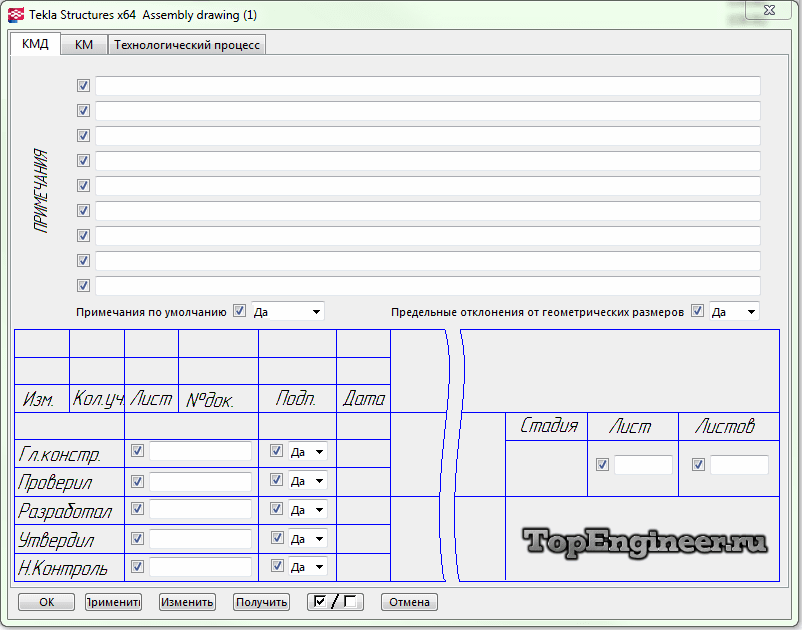Expand the Н.Контроль signature dropdown

tap(307, 567)
